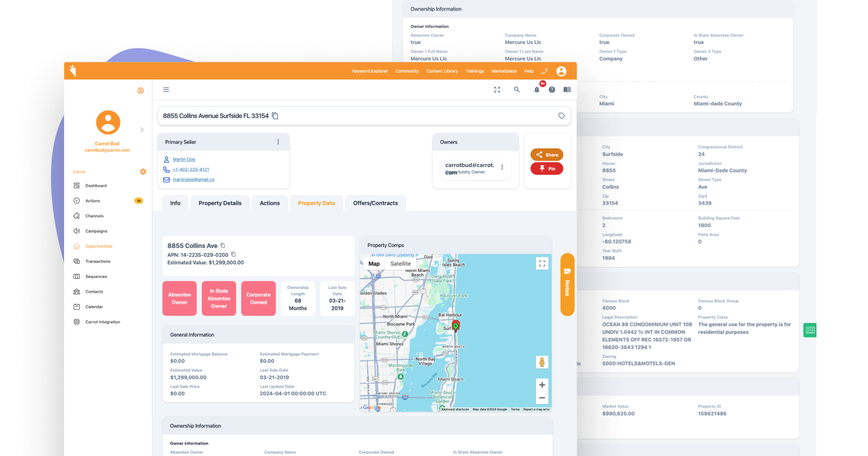Open the orange Notes side tab
868x456 pixels.
[567, 284]
